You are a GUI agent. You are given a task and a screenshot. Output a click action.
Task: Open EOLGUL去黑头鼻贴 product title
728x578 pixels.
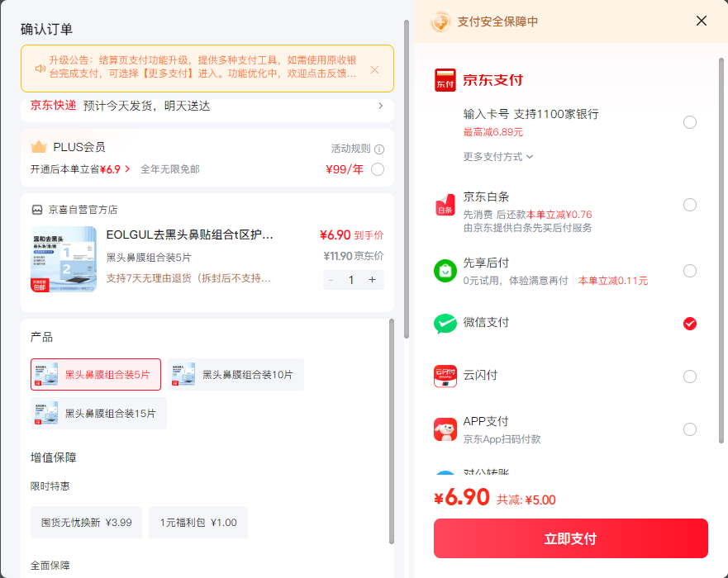click(x=189, y=235)
